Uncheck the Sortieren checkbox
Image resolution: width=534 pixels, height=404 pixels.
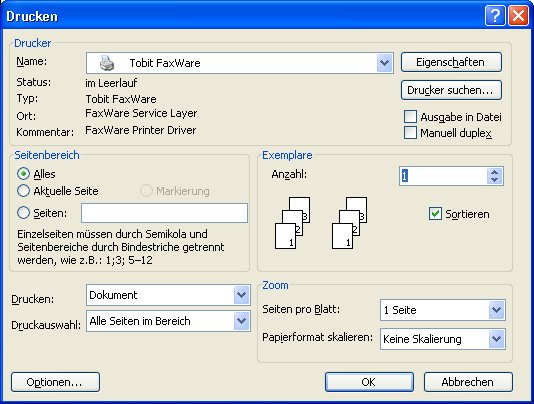[435, 214]
